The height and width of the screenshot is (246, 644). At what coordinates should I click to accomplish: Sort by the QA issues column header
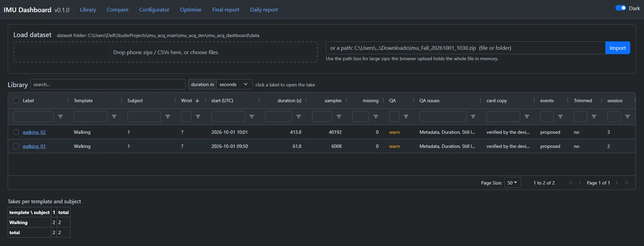[429, 101]
